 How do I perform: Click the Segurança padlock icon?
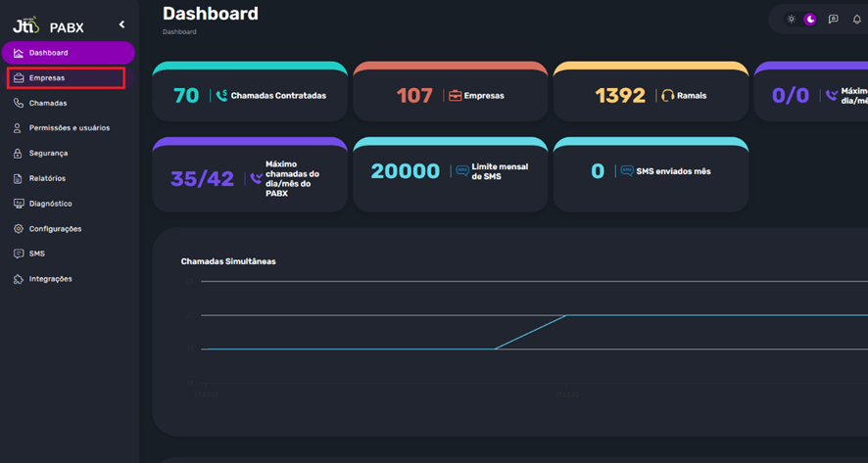coord(19,154)
